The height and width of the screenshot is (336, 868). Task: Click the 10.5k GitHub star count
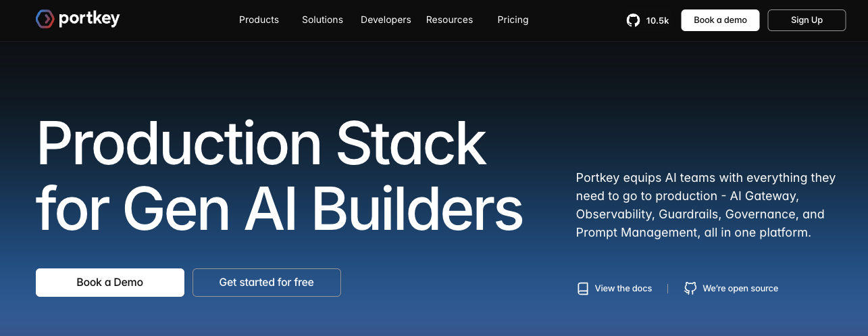657,21
